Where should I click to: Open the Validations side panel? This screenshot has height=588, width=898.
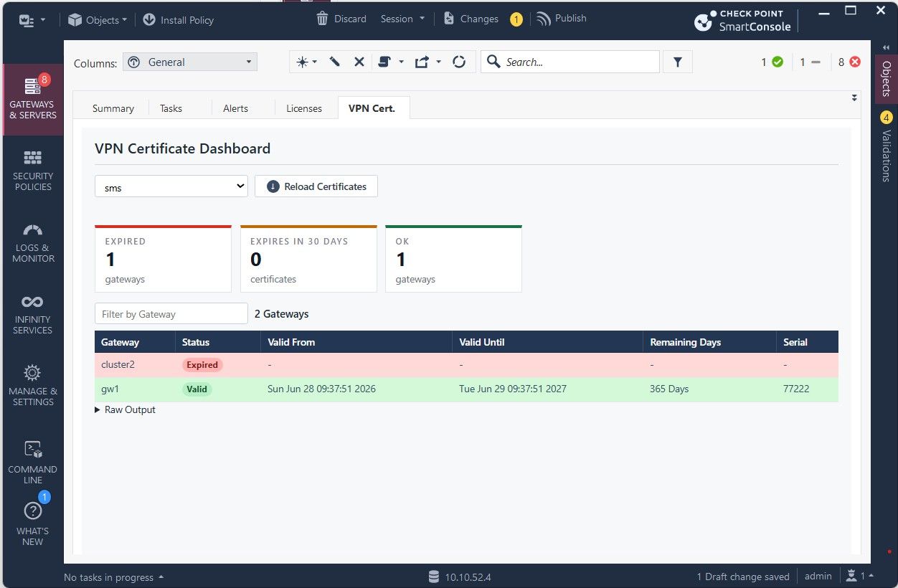pyautogui.click(x=886, y=147)
